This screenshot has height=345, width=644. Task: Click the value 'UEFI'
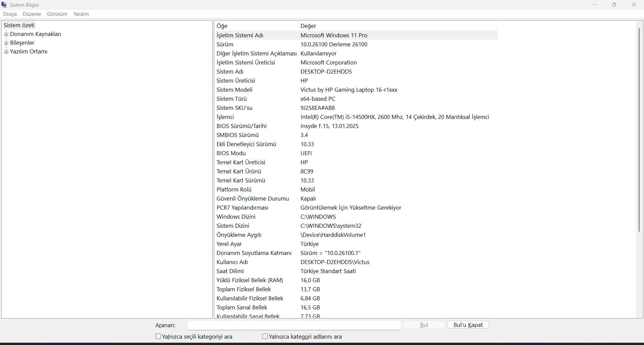[306, 153]
